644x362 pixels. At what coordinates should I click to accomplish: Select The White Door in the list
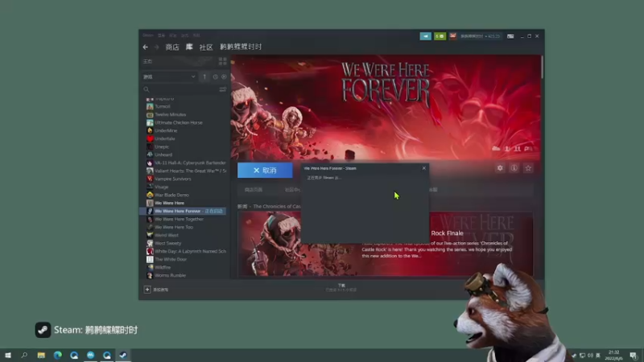tap(171, 259)
